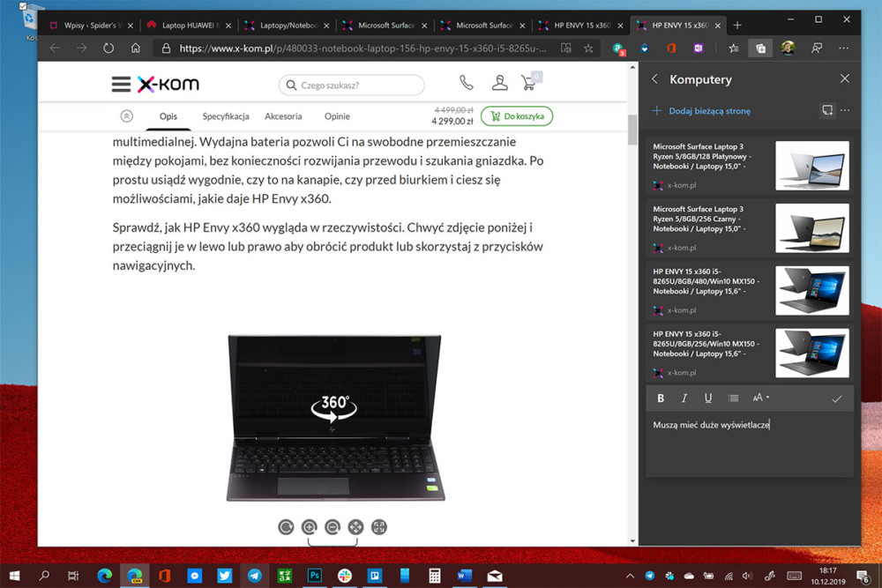Open Surface Laptop 3 Czarny collection item
The image size is (882, 588).
[x=749, y=227]
